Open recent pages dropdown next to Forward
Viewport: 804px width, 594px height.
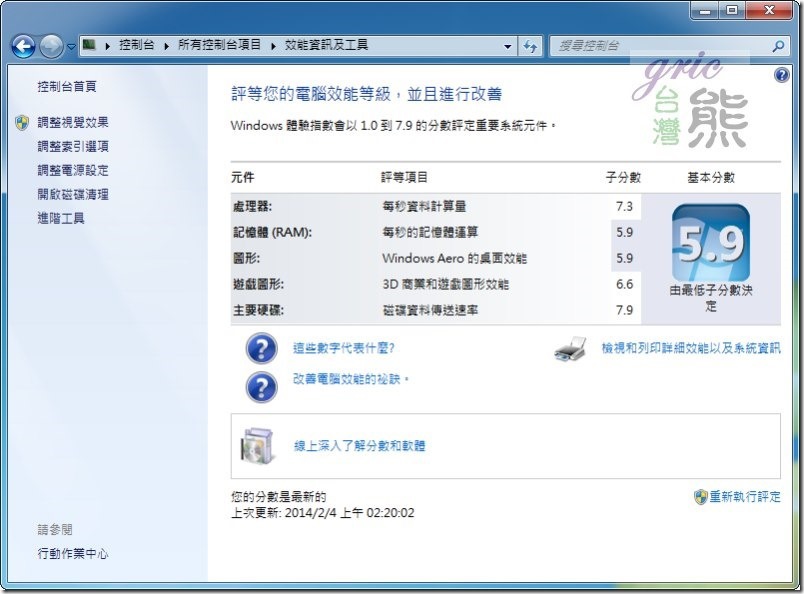coord(71,47)
